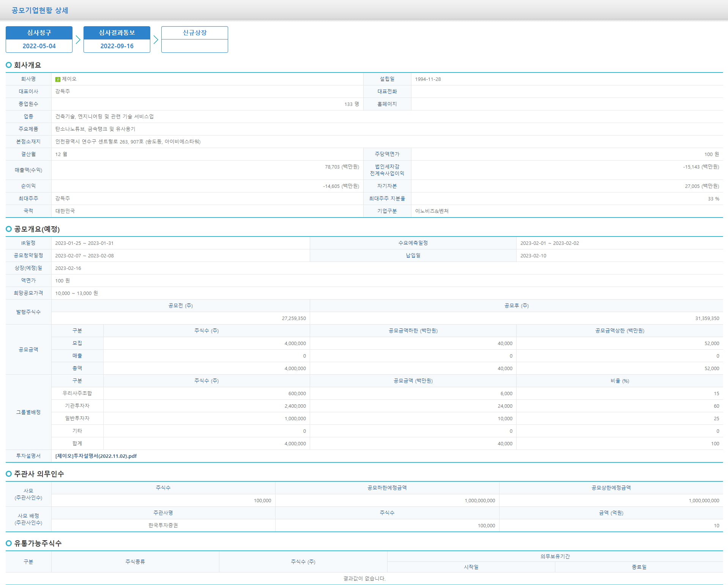The height and width of the screenshot is (585, 728).
Task: Click 기관투자자 offering amount 24,000
Action: click(505, 406)
